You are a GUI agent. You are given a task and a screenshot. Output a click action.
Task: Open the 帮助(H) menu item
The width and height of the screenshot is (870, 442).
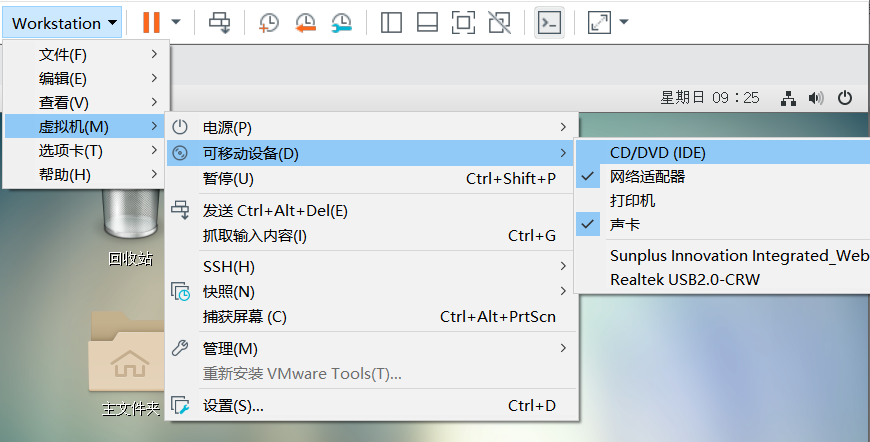[x=86, y=175]
